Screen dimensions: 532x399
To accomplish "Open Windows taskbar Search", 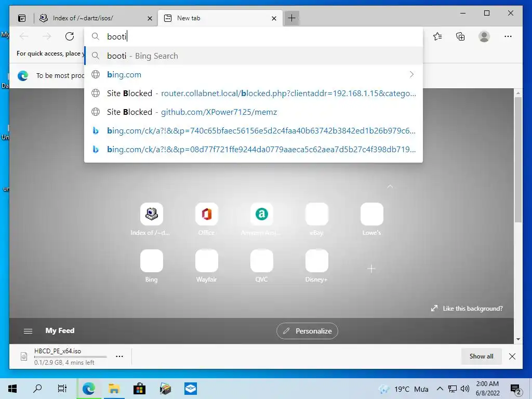I will 37,389.
